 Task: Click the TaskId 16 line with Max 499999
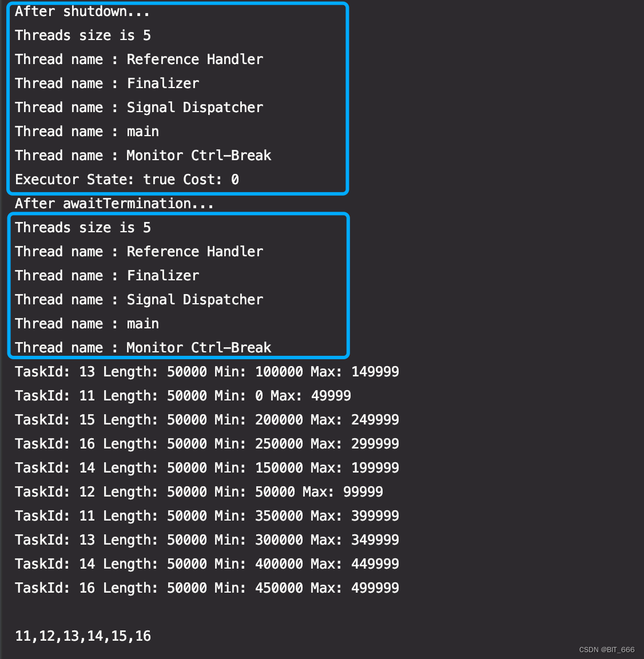click(x=206, y=588)
